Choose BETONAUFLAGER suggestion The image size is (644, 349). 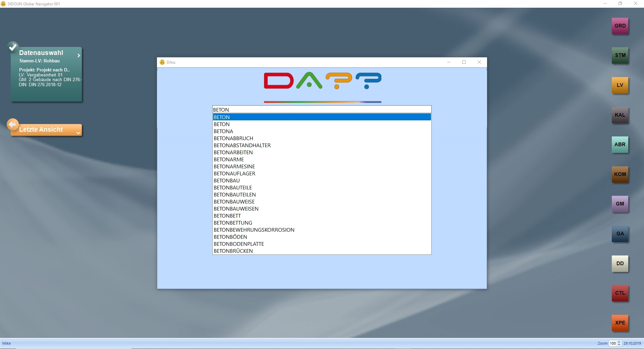click(322, 173)
